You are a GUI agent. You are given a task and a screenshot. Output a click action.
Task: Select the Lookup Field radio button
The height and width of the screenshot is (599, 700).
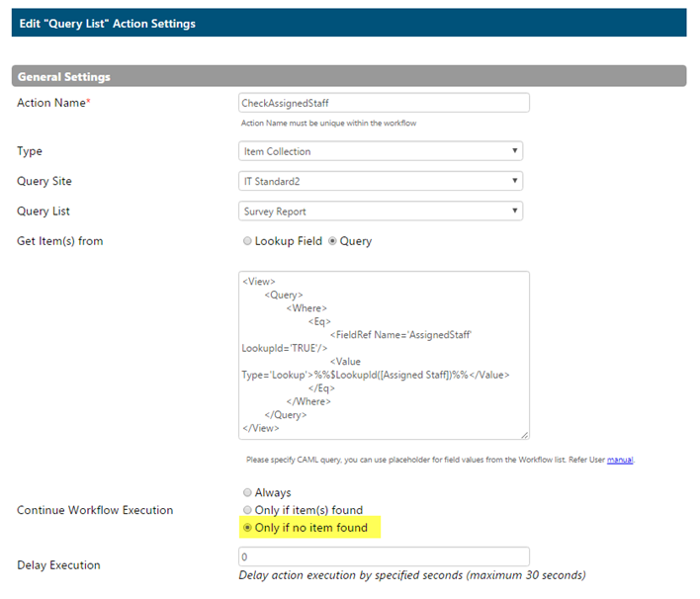coord(247,241)
